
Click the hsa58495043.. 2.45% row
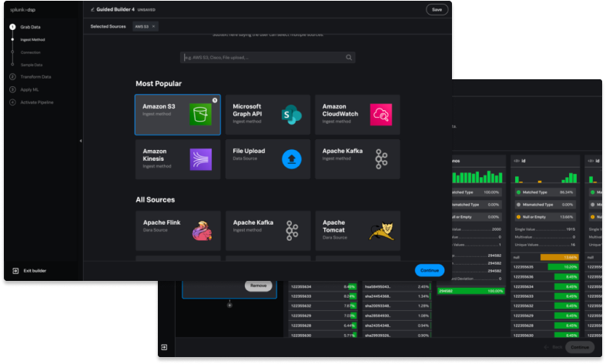(x=397, y=287)
